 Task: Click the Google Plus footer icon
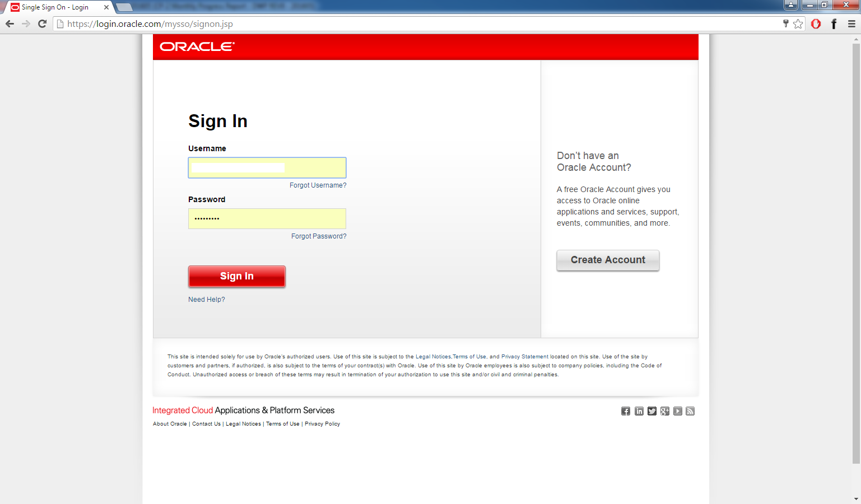tap(665, 412)
